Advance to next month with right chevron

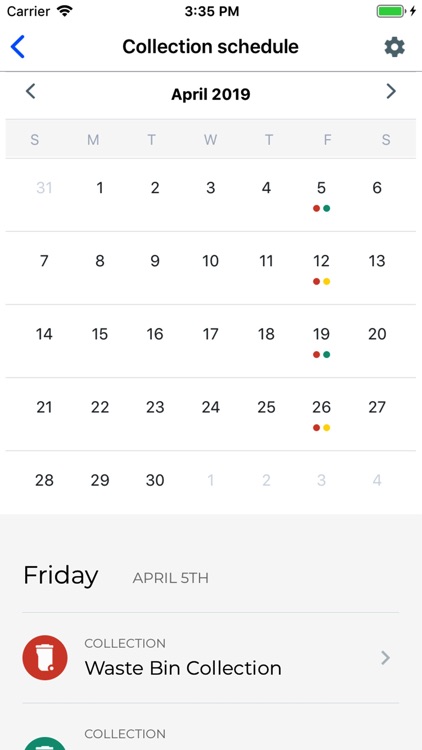click(391, 91)
